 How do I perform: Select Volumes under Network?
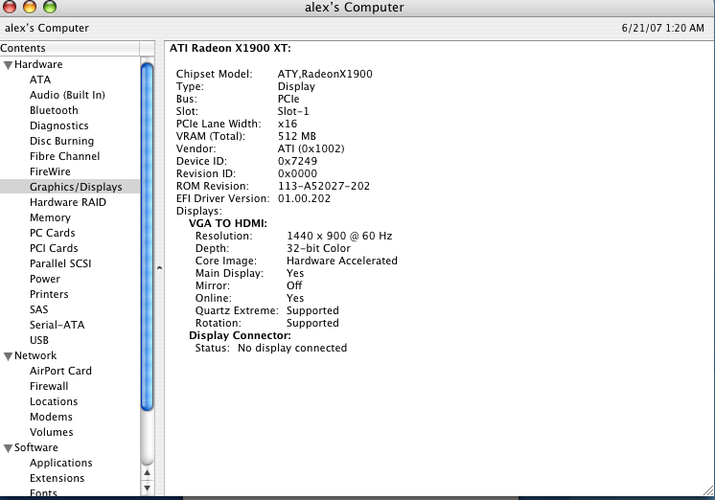[52, 432]
